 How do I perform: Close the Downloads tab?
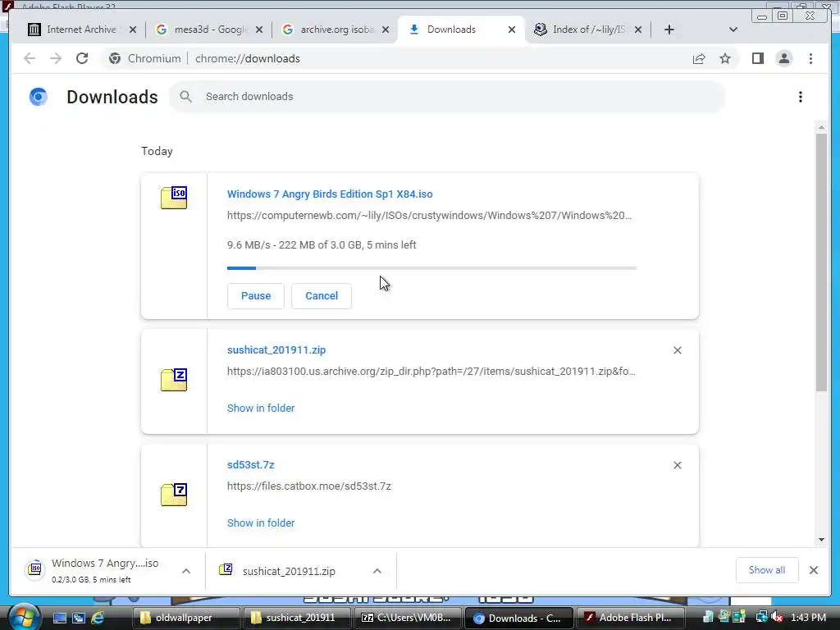[512, 30]
